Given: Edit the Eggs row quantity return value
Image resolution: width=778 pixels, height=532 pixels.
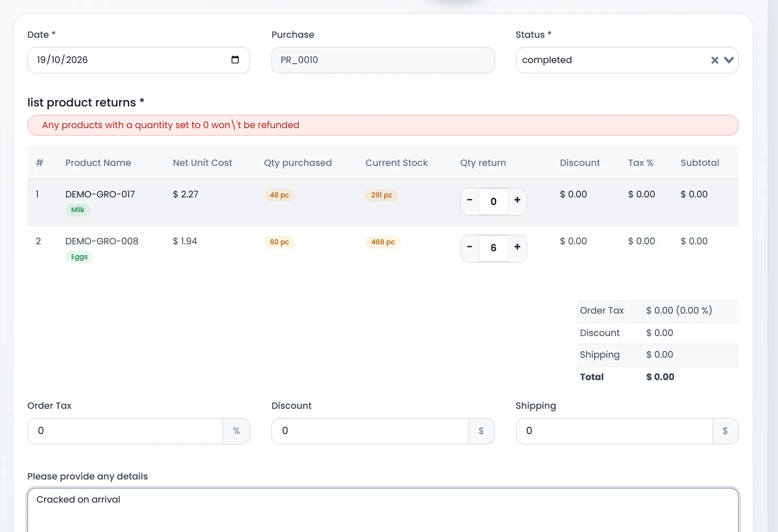Looking at the screenshot, I should pyautogui.click(x=494, y=248).
